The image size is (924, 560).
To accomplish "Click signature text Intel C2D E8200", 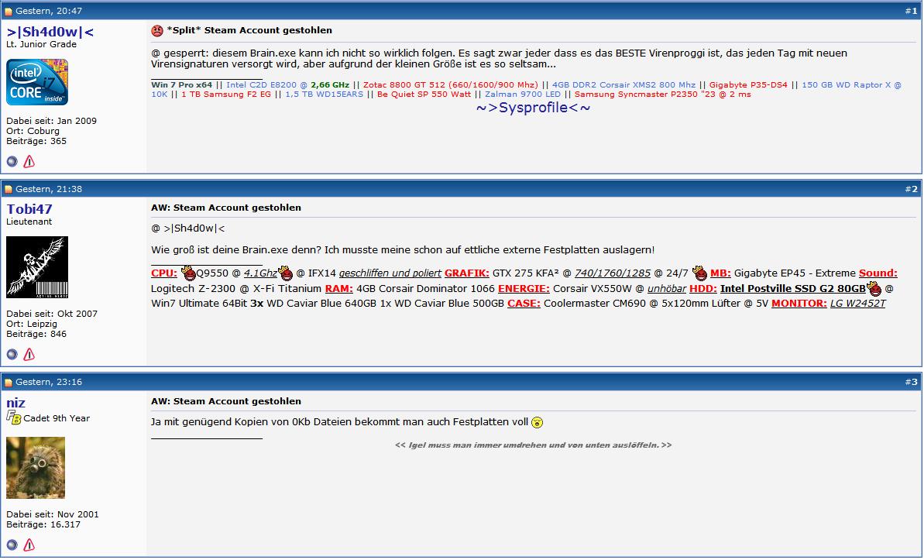I will coord(267,85).
